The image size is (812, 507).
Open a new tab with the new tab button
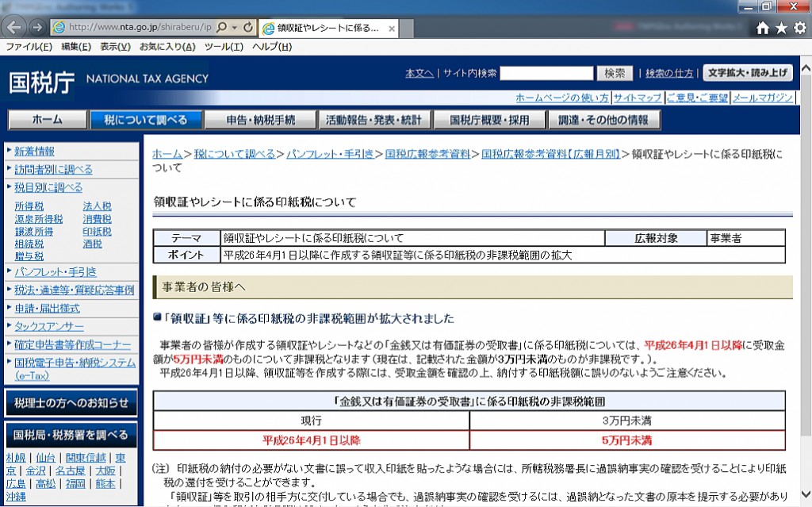tap(406, 26)
